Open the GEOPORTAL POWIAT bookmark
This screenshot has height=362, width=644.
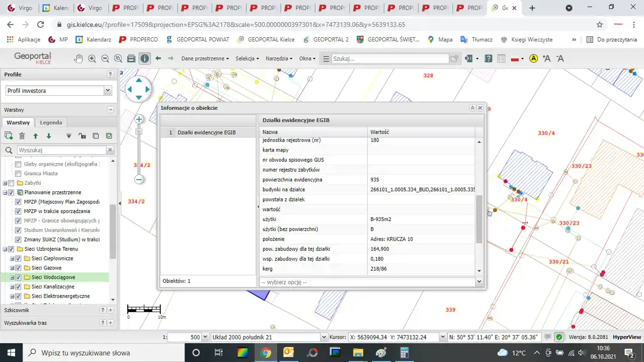point(196,39)
